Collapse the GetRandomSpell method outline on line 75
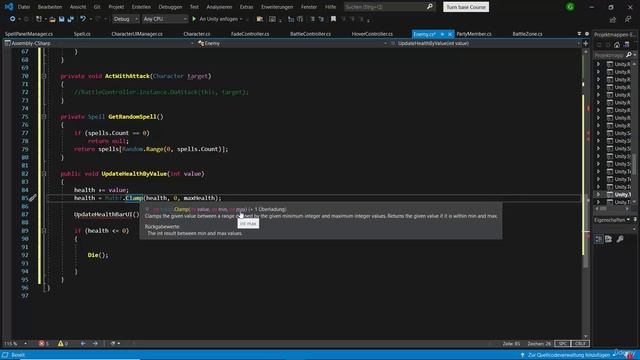640x360 pixels. click(x=44, y=117)
